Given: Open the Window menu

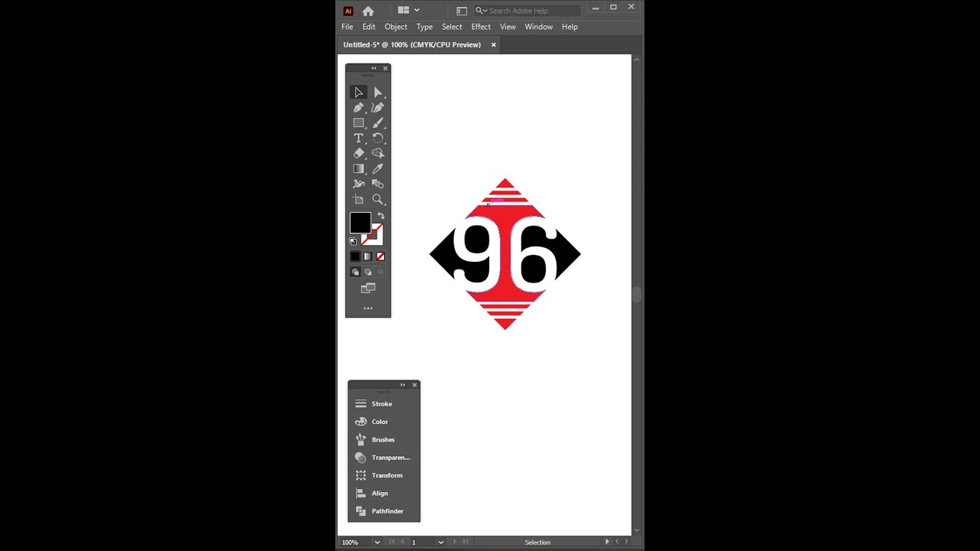Looking at the screenshot, I should coord(539,27).
